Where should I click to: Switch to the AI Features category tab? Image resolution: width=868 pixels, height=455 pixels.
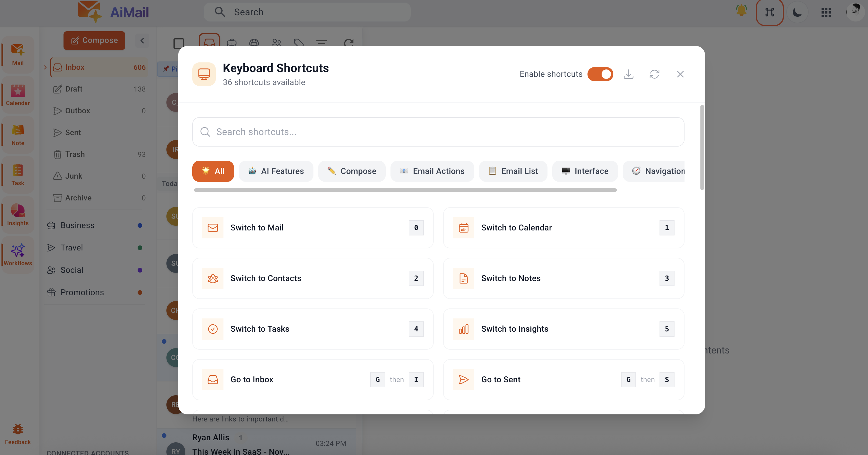pyautogui.click(x=276, y=171)
